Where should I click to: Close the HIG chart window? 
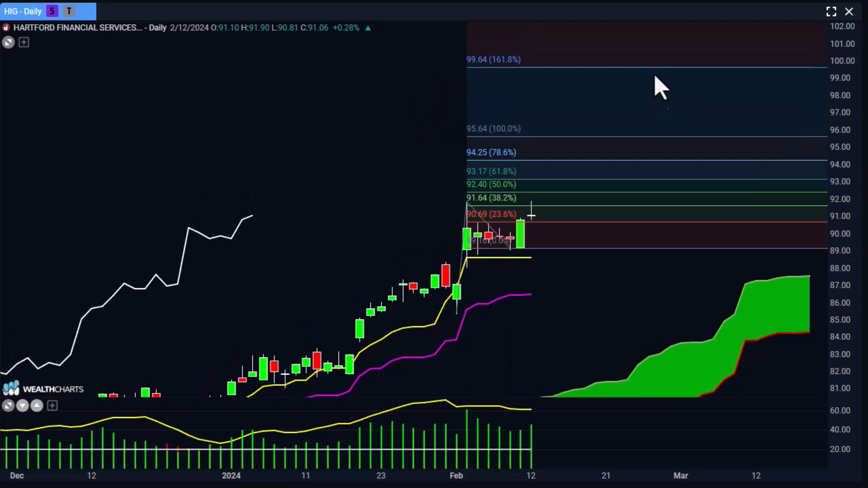[x=849, y=11]
